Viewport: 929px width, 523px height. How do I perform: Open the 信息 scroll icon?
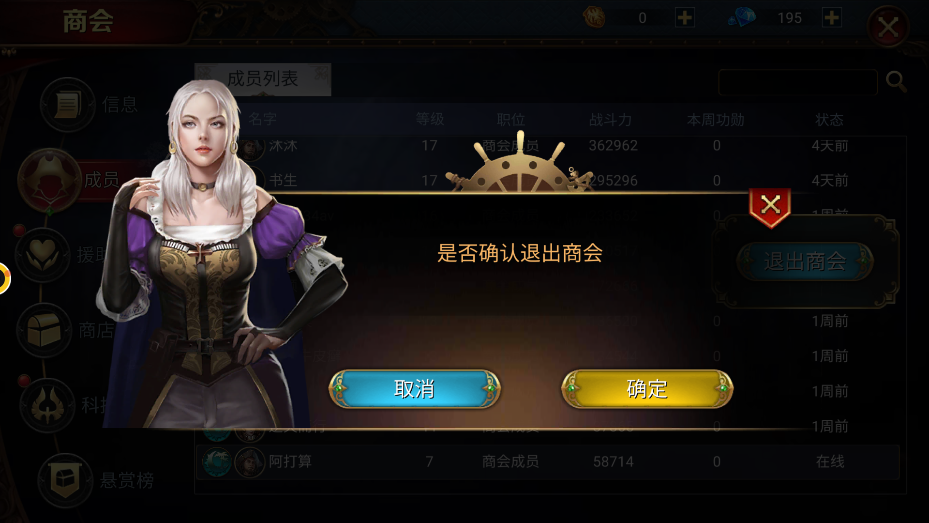click(x=68, y=104)
